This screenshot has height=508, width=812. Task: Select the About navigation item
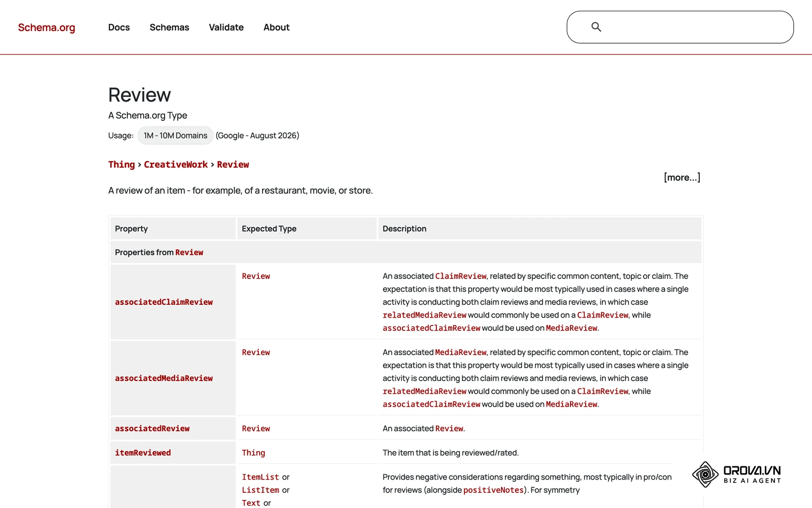pos(277,27)
